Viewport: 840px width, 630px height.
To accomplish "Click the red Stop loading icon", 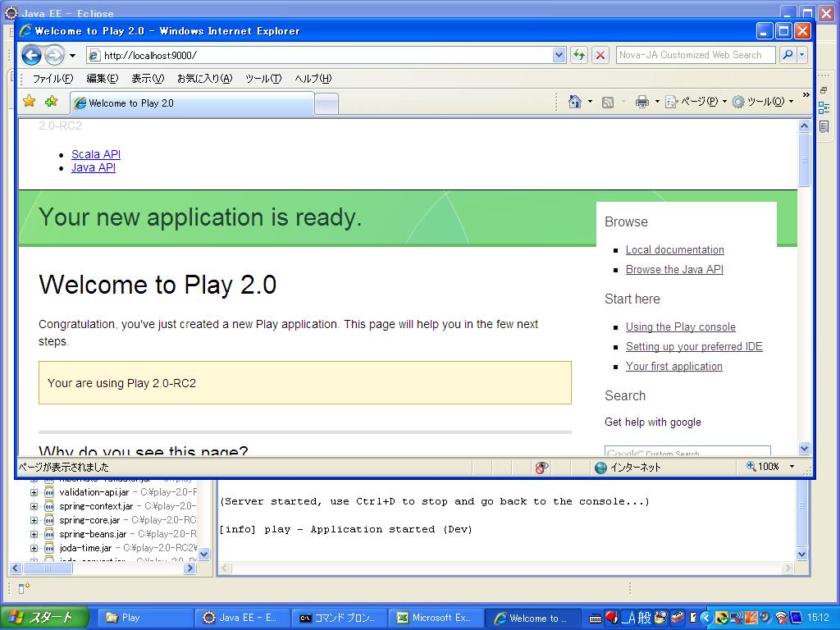I will (600, 55).
